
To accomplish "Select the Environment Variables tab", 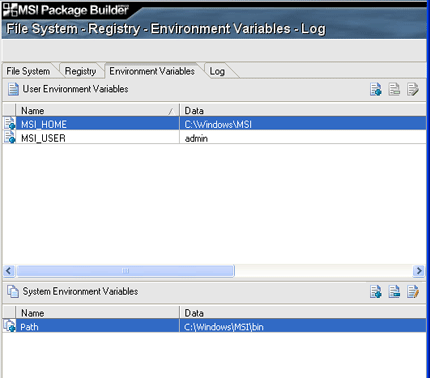I will coord(152,71).
